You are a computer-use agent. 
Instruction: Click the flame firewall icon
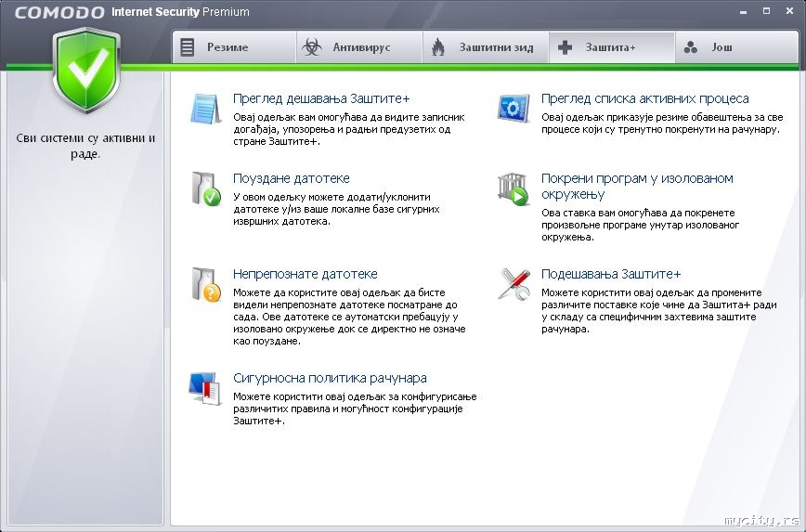[438, 47]
